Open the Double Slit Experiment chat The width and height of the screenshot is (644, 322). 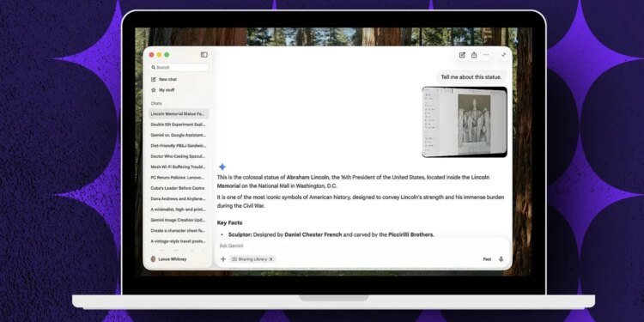pos(179,125)
